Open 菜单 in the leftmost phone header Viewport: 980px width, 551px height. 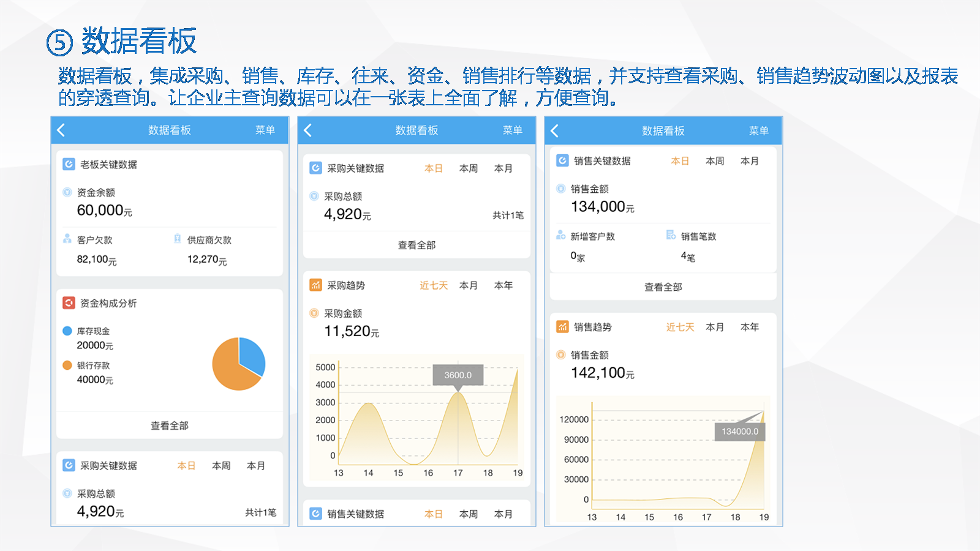tap(265, 130)
